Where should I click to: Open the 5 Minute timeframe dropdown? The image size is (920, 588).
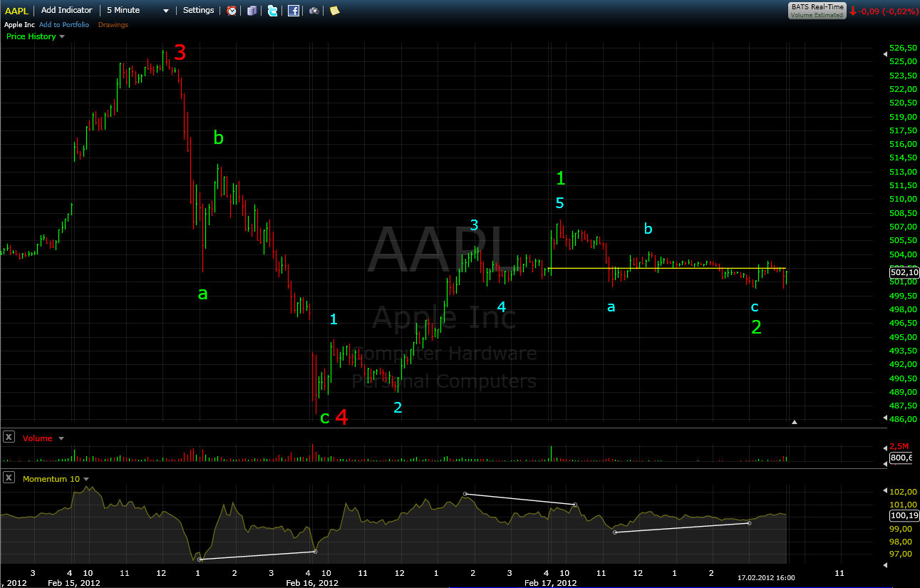[x=138, y=10]
